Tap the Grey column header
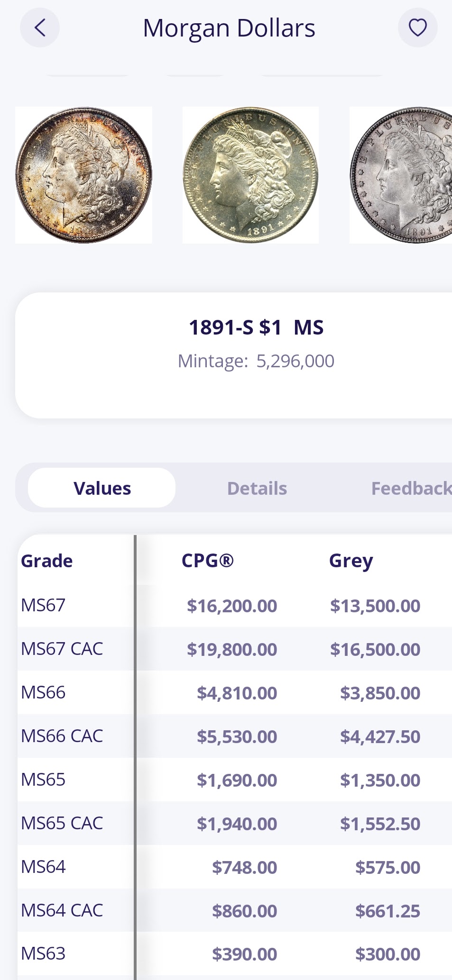This screenshot has width=452, height=980. click(351, 561)
